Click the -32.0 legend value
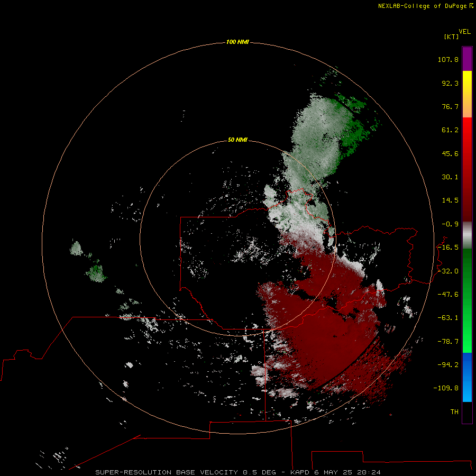 pyautogui.click(x=448, y=271)
